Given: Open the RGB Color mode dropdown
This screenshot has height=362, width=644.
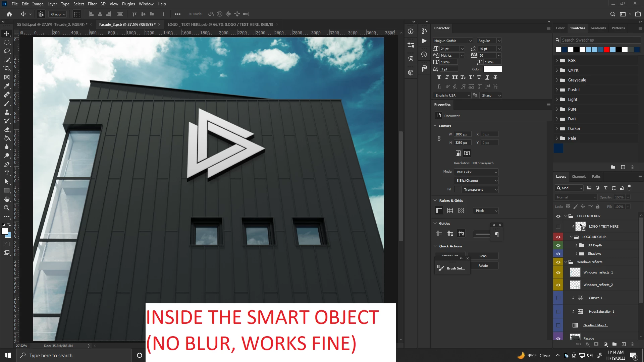Looking at the screenshot, I should [476, 172].
